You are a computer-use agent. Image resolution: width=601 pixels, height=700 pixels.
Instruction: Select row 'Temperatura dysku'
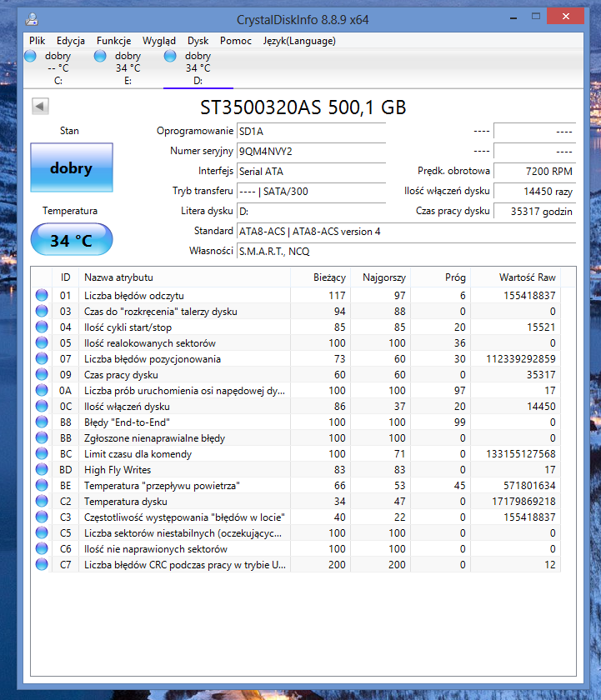coord(296,502)
